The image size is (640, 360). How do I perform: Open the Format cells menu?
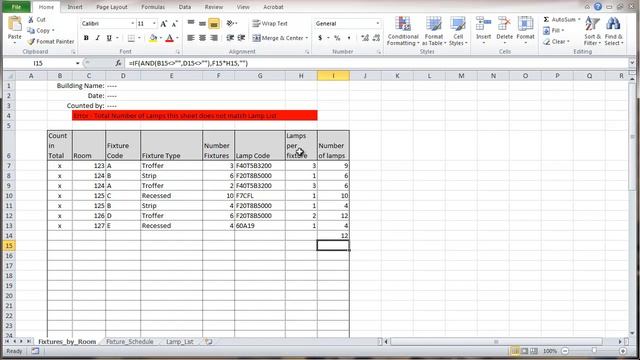click(x=525, y=30)
